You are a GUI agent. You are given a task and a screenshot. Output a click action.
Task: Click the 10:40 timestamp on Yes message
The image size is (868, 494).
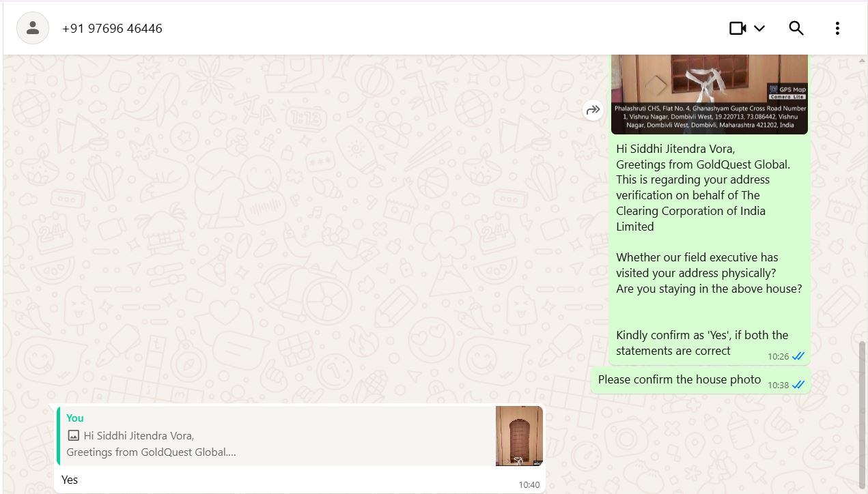pyautogui.click(x=529, y=485)
